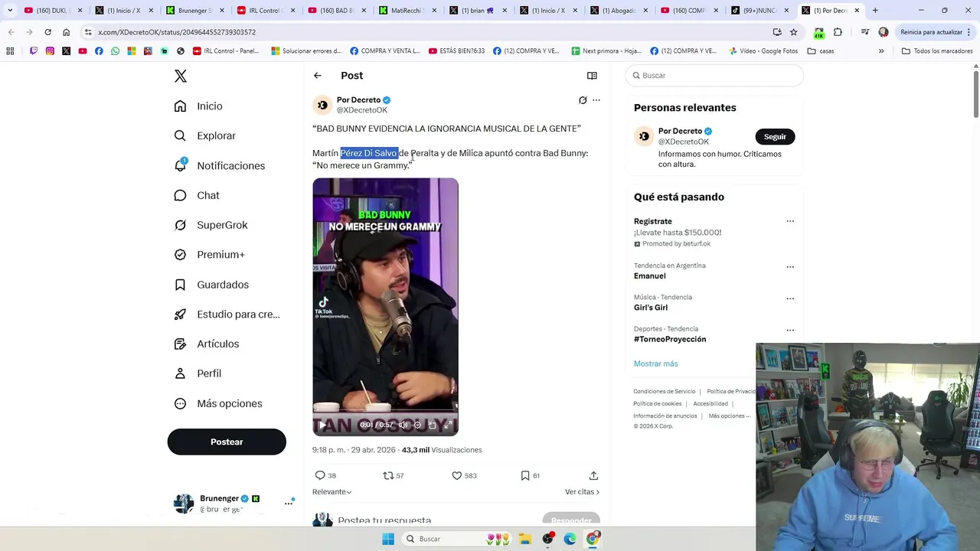Open options for #TorneoProyección trend
The width and height of the screenshot is (980, 551).
point(790,330)
